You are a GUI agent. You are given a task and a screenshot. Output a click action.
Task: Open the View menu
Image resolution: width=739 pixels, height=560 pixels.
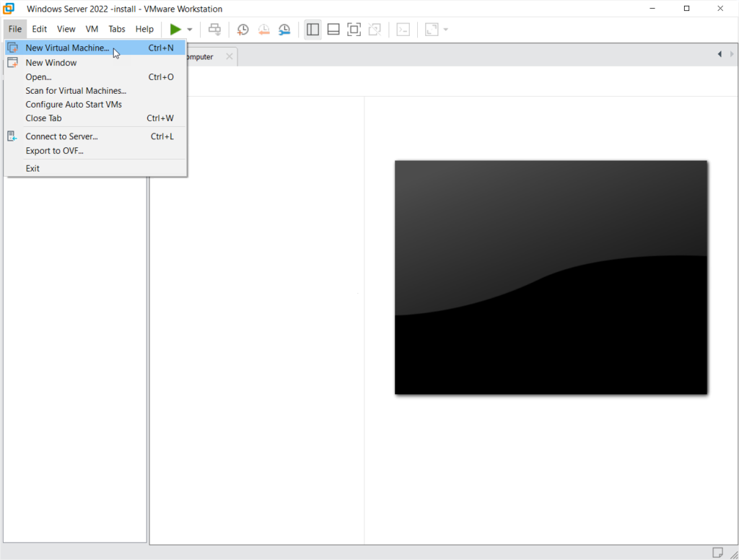(x=66, y=29)
